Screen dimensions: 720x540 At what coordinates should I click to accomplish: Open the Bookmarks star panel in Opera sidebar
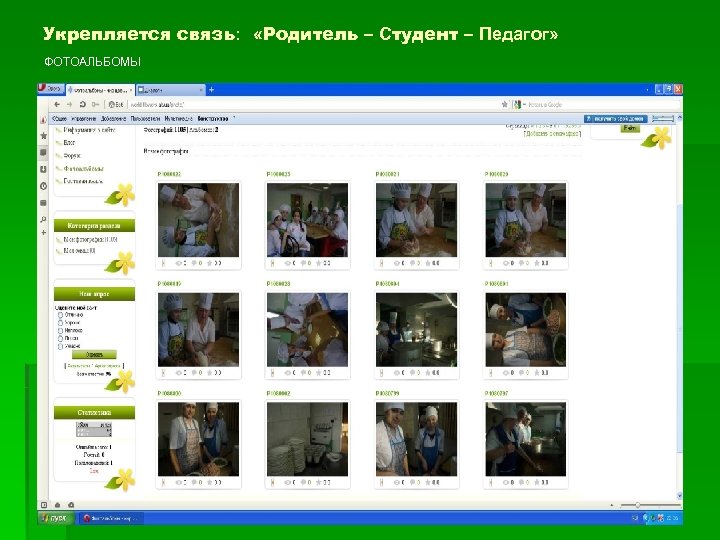(x=43, y=135)
